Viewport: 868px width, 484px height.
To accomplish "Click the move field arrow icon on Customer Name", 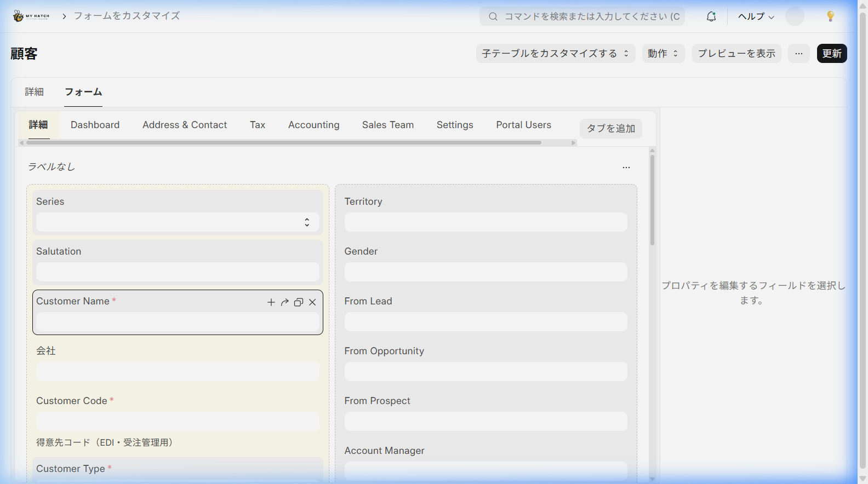I will (x=285, y=302).
